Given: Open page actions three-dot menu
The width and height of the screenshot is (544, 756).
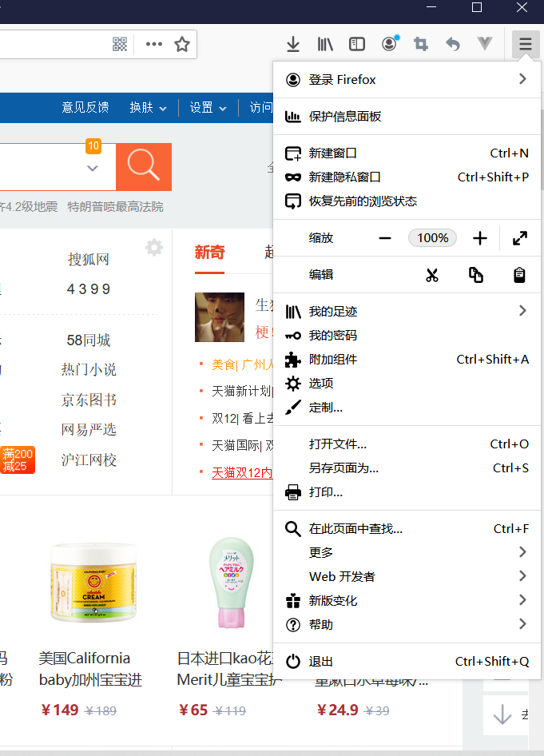Looking at the screenshot, I should 154,44.
